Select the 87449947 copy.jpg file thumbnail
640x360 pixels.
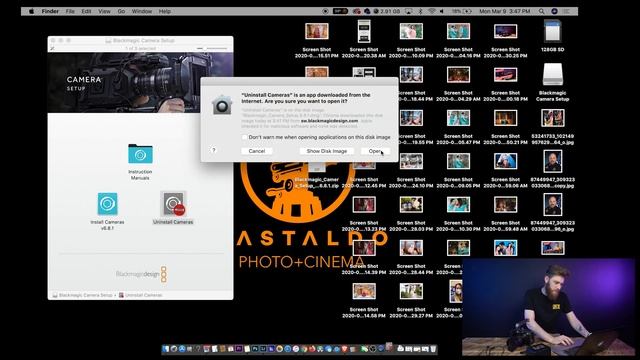[x=553, y=162]
